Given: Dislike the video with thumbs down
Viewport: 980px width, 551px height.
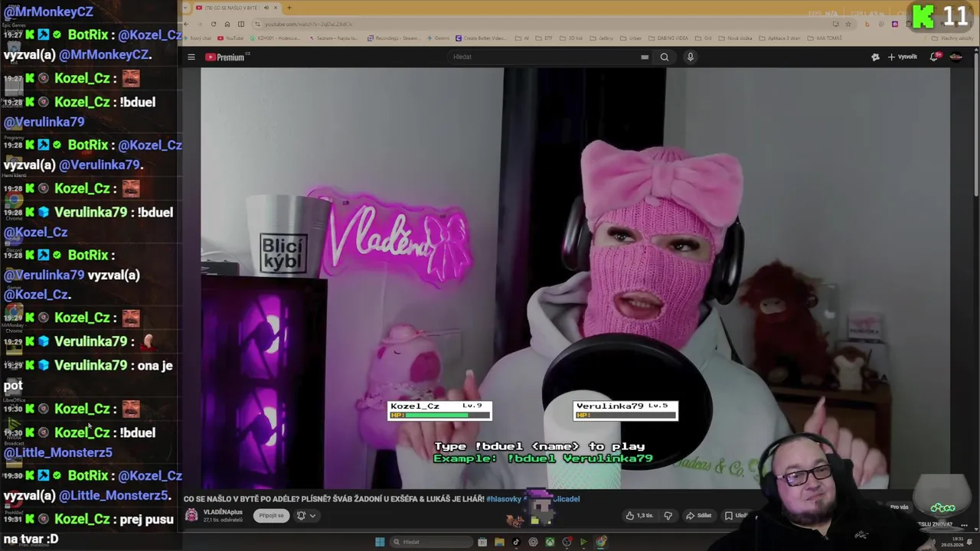Looking at the screenshot, I should click(668, 516).
